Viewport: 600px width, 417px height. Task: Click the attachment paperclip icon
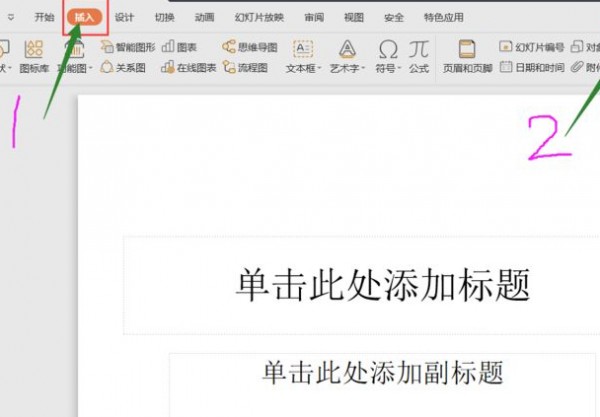coord(577,67)
